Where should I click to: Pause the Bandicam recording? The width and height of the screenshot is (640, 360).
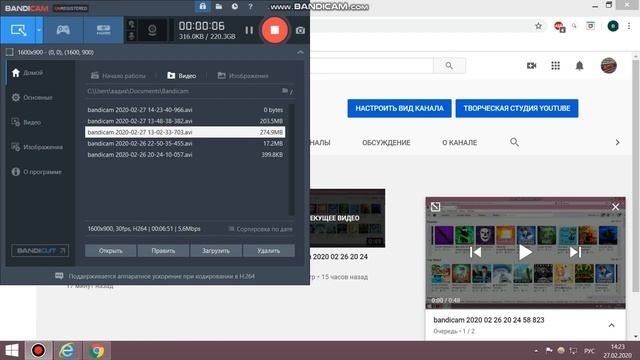(x=249, y=30)
